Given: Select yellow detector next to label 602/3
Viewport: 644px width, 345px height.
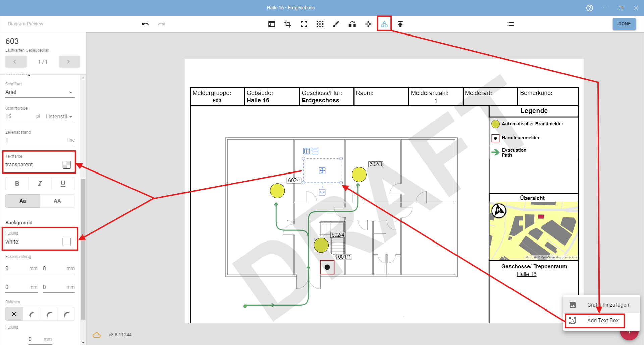Looking at the screenshot, I should tap(359, 175).
